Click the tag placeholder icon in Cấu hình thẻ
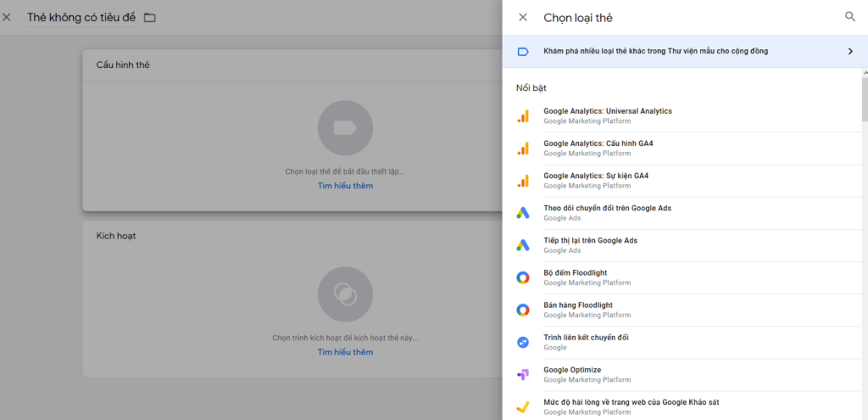The height and width of the screenshot is (420, 868). pyautogui.click(x=345, y=128)
